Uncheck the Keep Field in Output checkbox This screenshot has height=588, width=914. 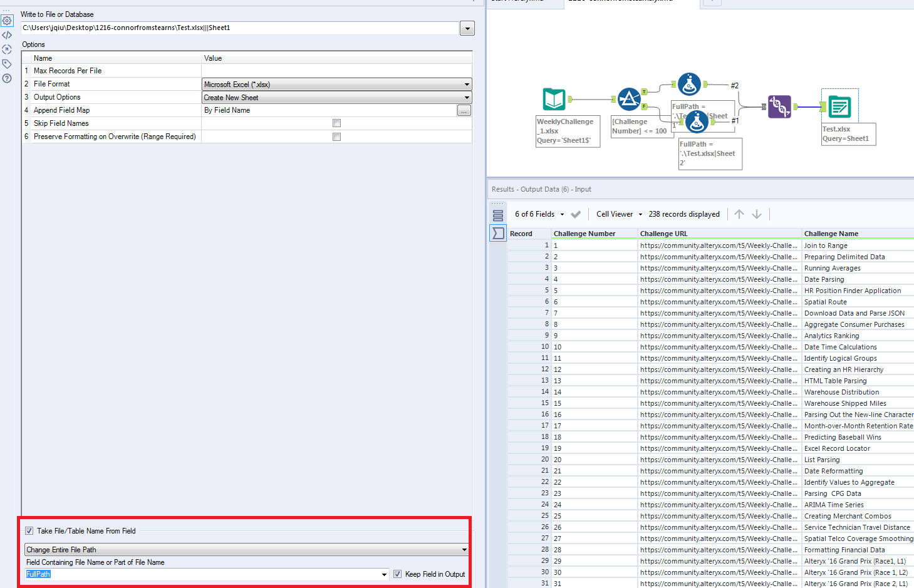tap(397, 574)
